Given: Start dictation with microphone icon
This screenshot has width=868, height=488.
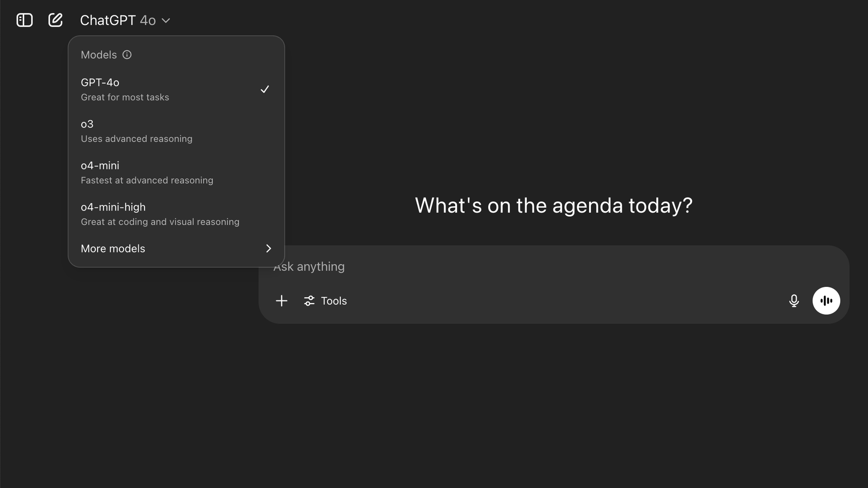Looking at the screenshot, I should [794, 301].
